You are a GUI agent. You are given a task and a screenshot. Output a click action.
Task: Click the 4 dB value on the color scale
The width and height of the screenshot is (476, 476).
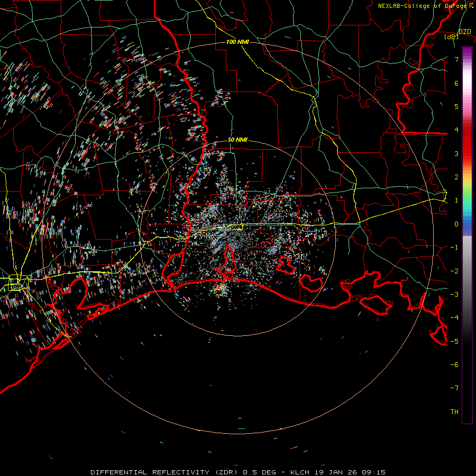click(456, 130)
